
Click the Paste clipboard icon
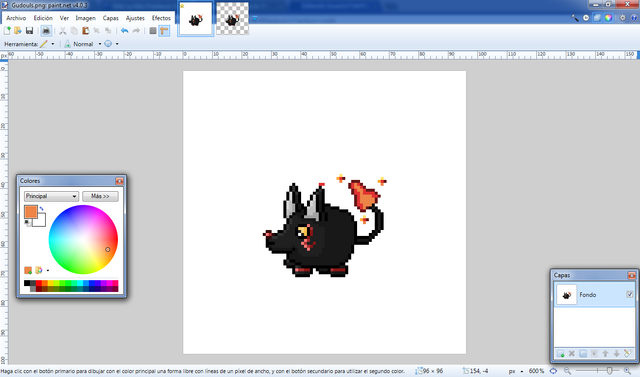click(x=85, y=31)
